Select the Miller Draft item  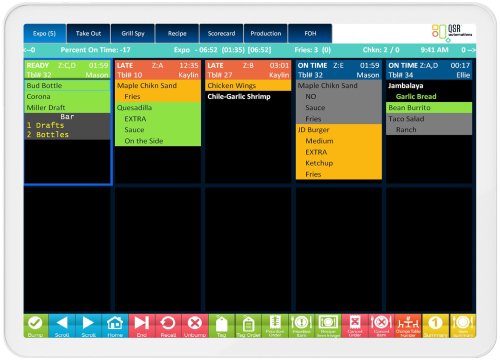(x=67, y=108)
